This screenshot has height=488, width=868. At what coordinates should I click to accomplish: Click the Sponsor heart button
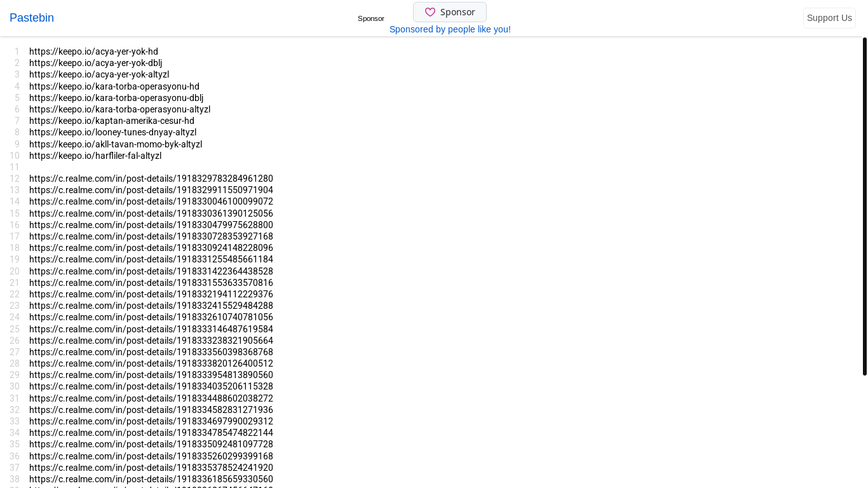(x=450, y=12)
